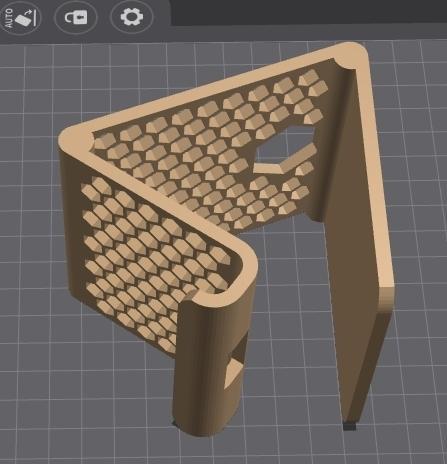Open settings via the gear icon
The width and height of the screenshot is (447, 464).
[x=132, y=17]
